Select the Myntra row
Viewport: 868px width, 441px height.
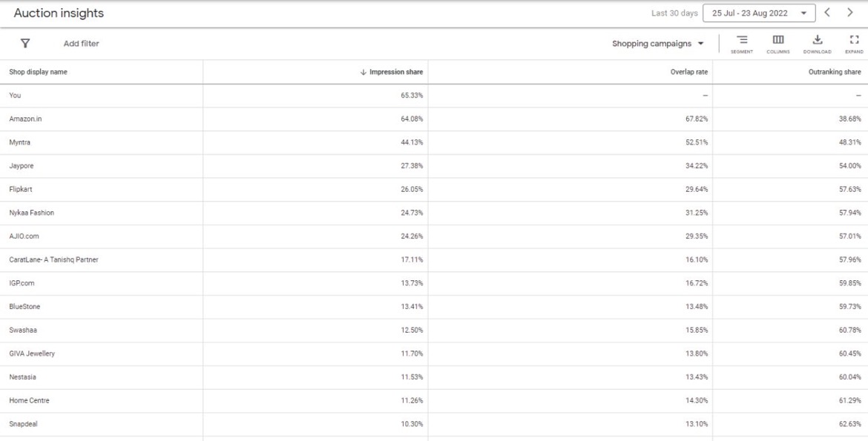pos(434,143)
